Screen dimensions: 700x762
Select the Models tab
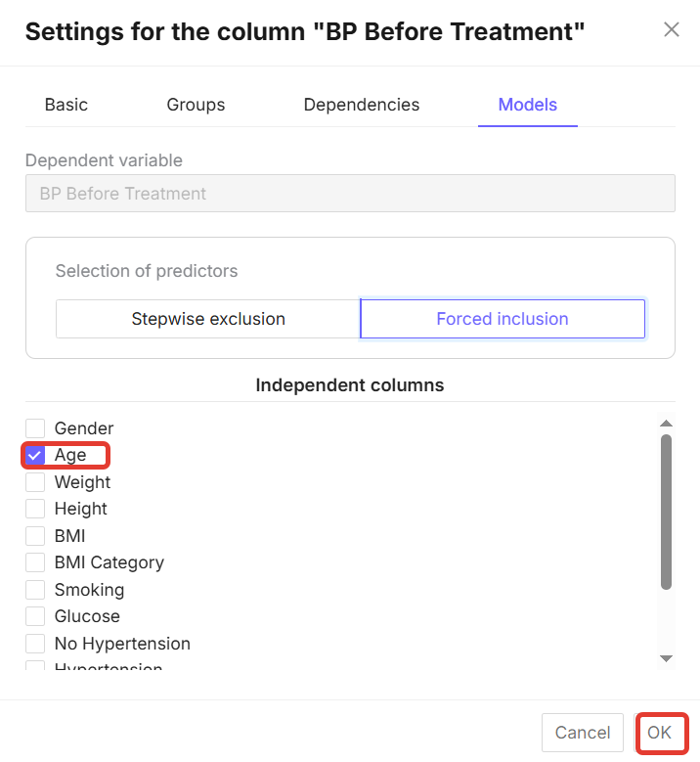pyautogui.click(x=528, y=105)
